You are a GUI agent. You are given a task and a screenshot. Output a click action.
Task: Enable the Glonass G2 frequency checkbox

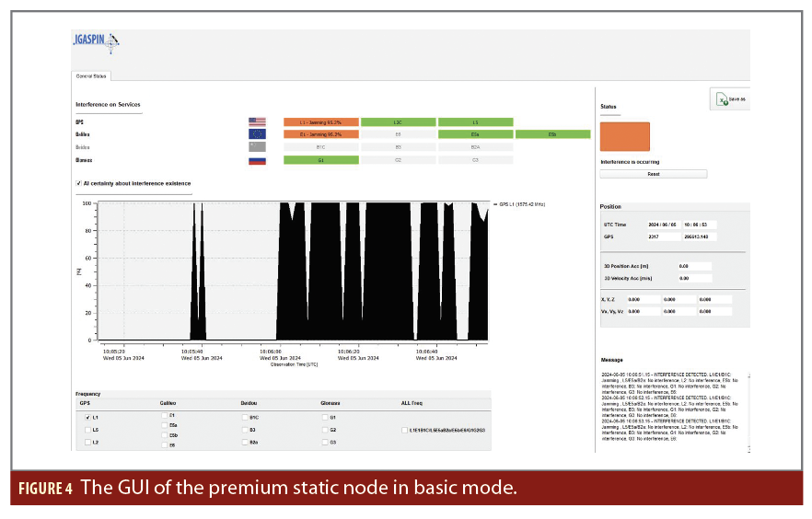point(324,430)
